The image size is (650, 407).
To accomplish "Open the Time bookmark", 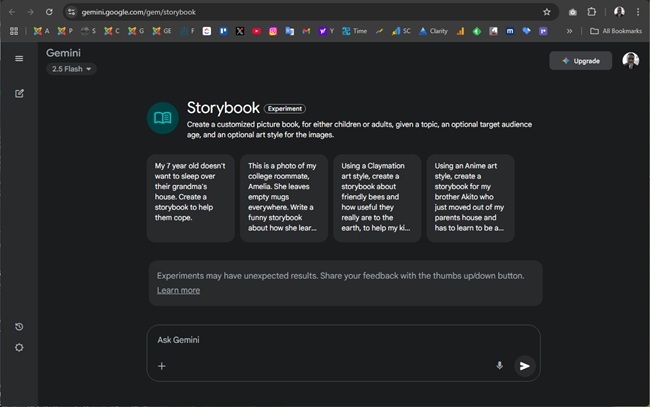I will [x=354, y=31].
